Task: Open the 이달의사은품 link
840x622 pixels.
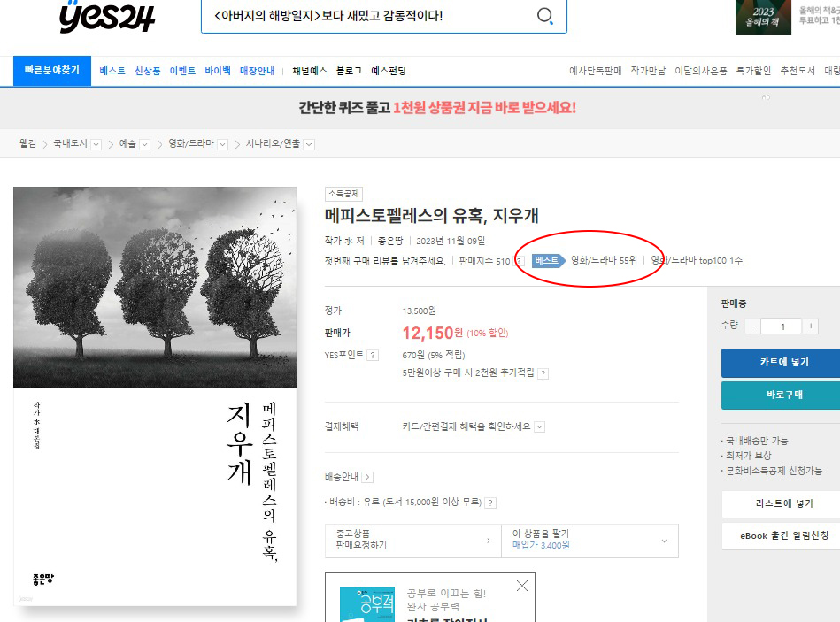Action: pos(701,71)
